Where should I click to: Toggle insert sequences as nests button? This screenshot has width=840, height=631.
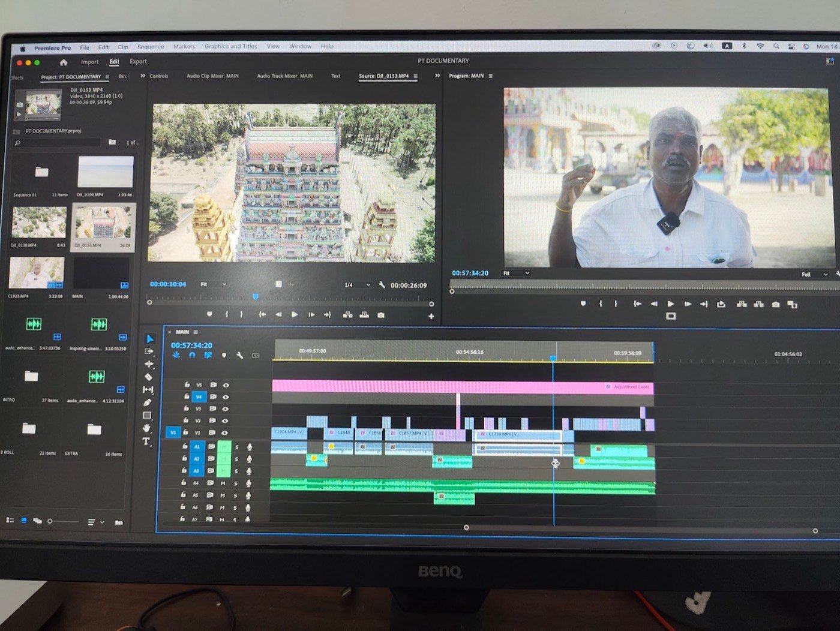(176, 355)
